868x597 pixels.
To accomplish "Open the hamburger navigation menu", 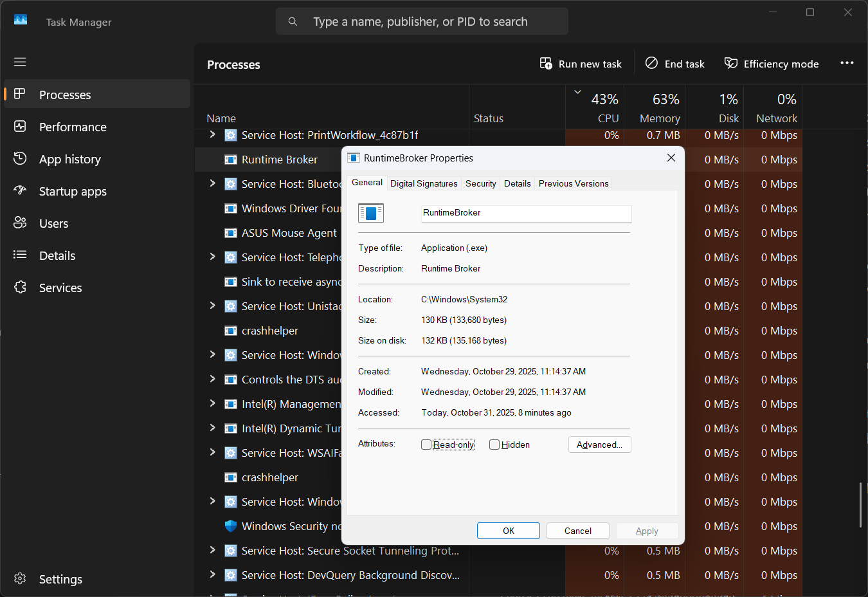I will [x=20, y=62].
